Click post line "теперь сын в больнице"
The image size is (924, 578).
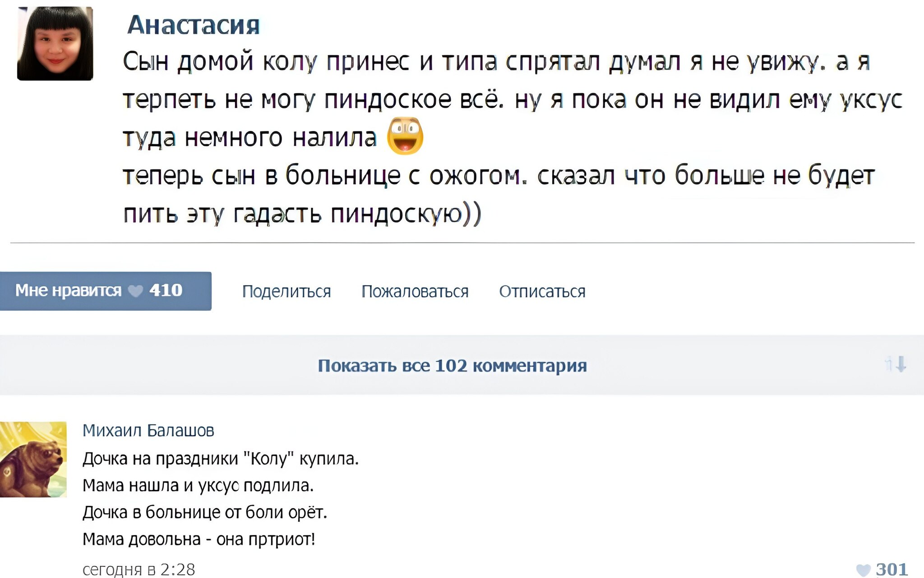[499, 176]
